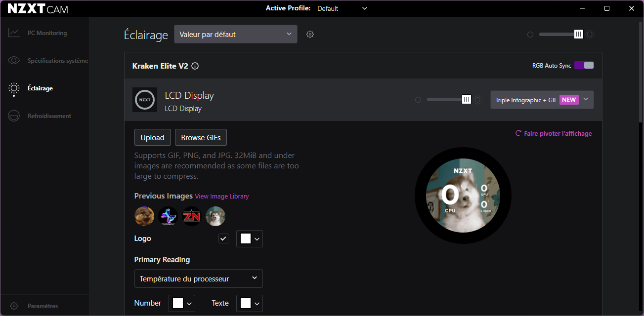Viewport: 644px width, 316px height.
Task: Click the gear icon next to lighting profile
Action: point(310,35)
